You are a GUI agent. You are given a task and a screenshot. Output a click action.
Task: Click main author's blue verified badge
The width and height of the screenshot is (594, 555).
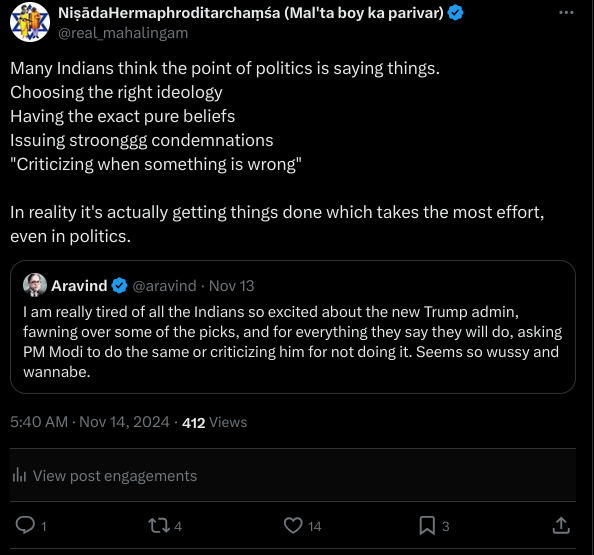coord(455,13)
